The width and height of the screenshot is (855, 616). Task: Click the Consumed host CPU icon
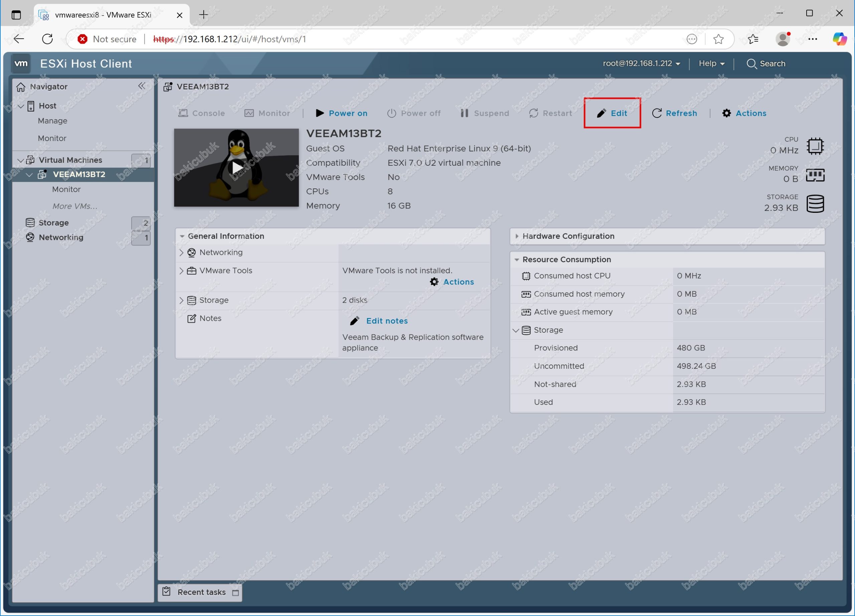526,276
